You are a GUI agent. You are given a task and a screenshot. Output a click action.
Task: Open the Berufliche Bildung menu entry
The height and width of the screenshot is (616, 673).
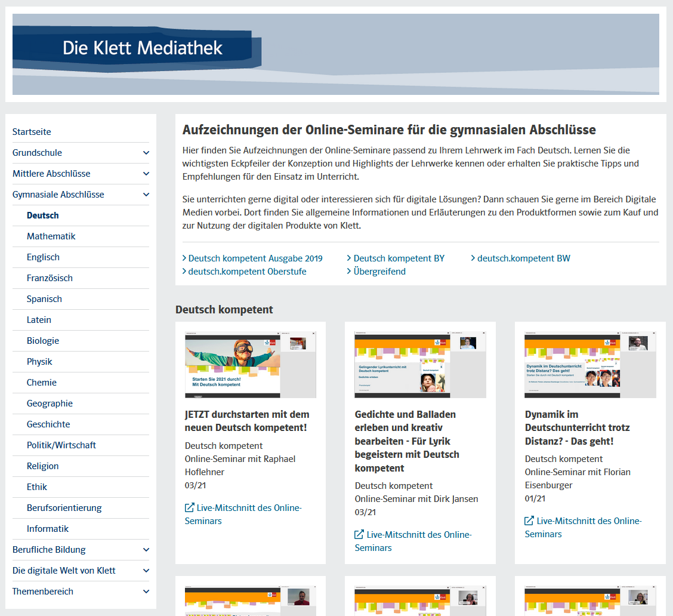tap(49, 550)
